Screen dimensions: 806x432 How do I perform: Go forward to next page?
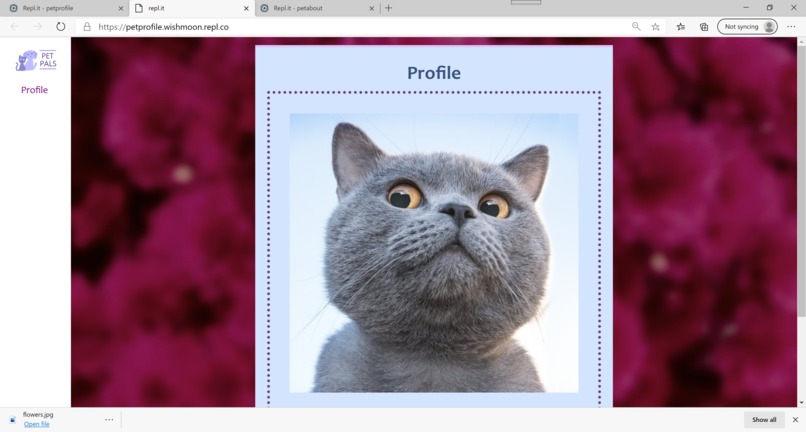[x=38, y=27]
